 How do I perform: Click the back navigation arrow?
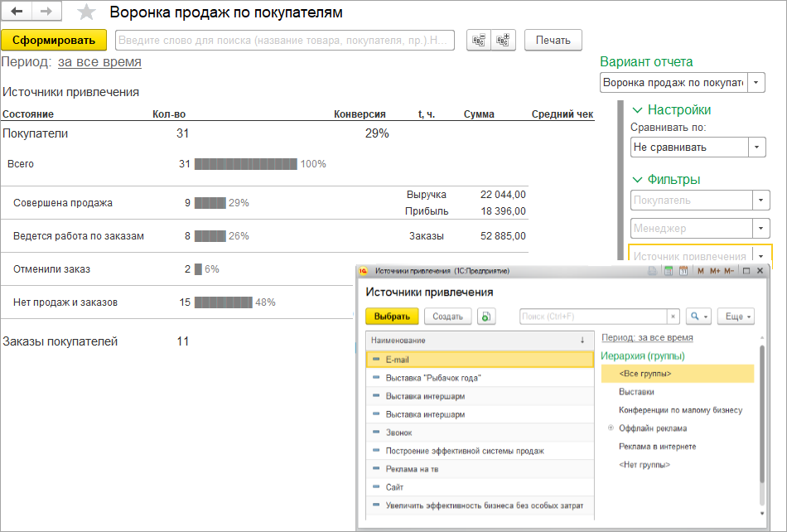click(x=17, y=12)
